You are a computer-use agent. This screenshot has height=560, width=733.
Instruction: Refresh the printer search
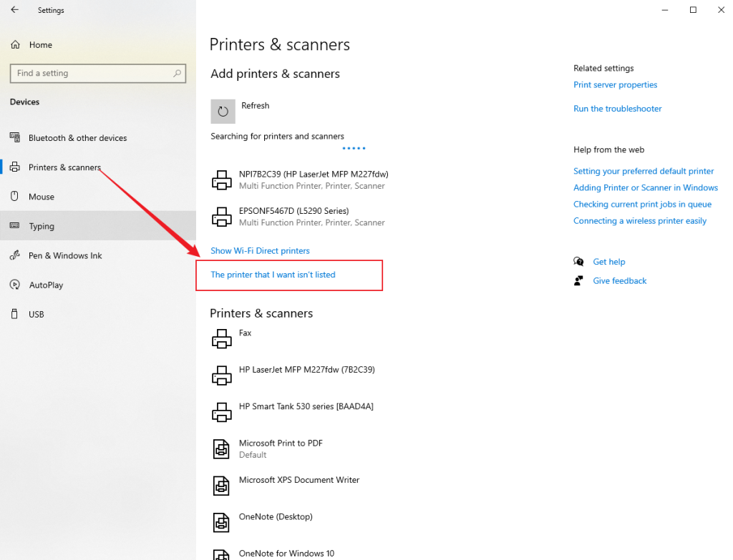coord(223,112)
